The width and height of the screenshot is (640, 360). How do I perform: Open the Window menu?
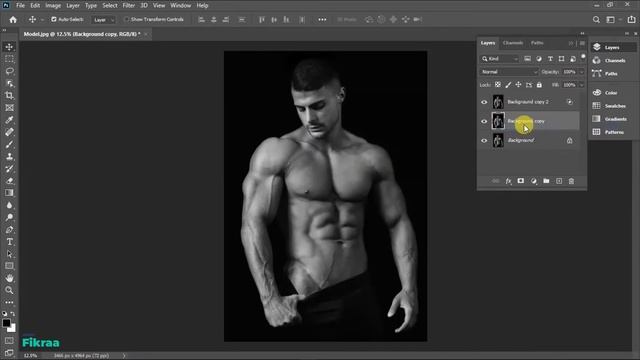[180, 6]
